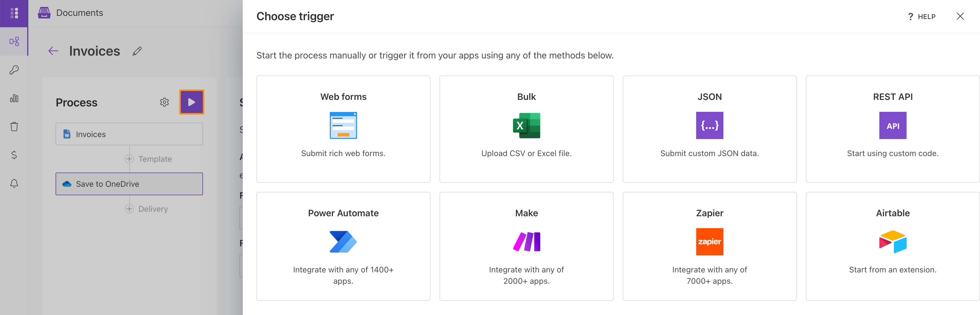This screenshot has width=980, height=315.
Task: Open the processes sidebar icon
Action: coord(14,41)
